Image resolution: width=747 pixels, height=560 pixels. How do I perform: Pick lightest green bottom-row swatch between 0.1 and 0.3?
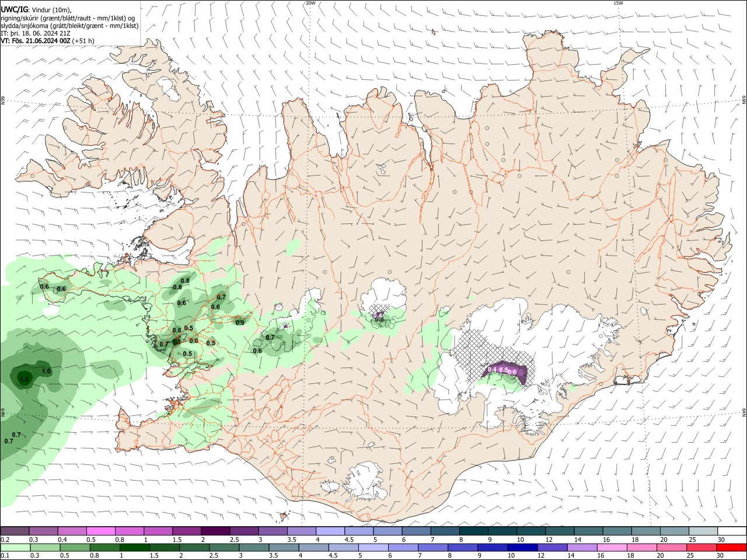click(x=15, y=547)
